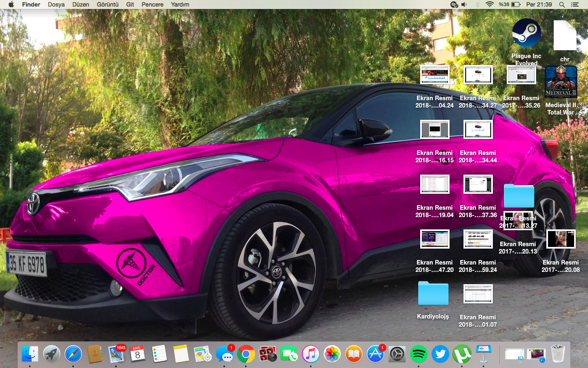
Task: Select the unnamed blue folder on desktop
Action: [519, 195]
